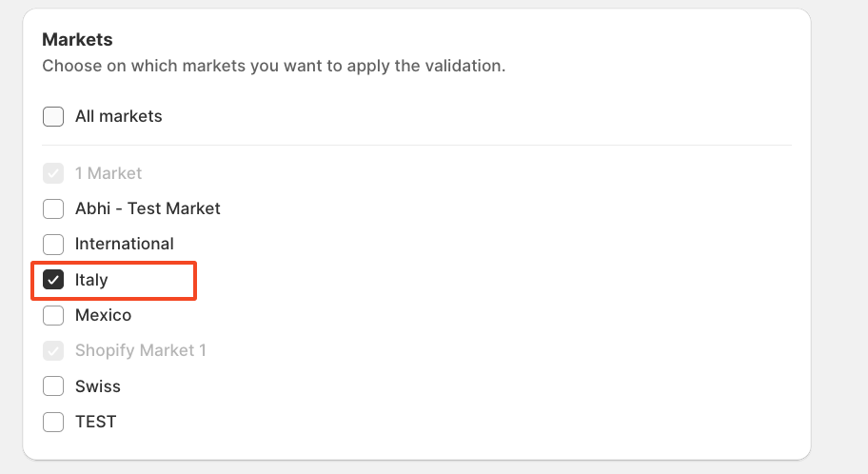The width and height of the screenshot is (868, 474).
Task: Select the Mexico market checkbox
Action: (53, 315)
